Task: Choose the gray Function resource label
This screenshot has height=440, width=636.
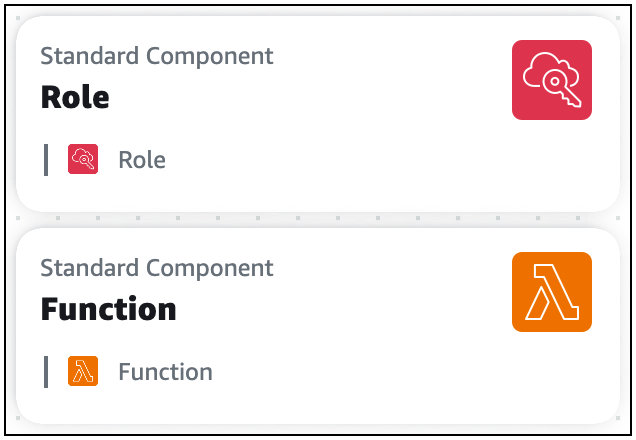Action: point(165,372)
